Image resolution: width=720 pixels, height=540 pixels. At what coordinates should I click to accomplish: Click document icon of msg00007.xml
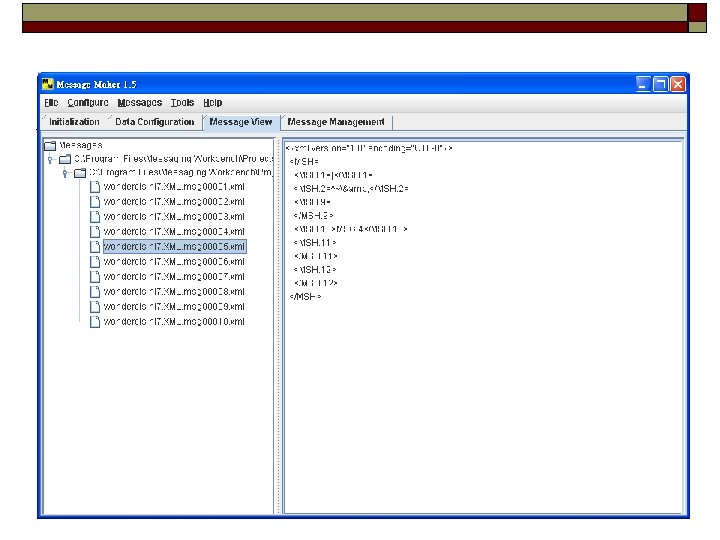tap(95, 276)
